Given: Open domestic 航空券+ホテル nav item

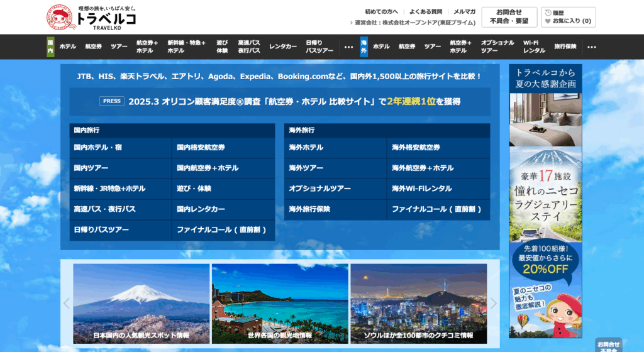Looking at the screenshot, I should (x=147, y=47).
